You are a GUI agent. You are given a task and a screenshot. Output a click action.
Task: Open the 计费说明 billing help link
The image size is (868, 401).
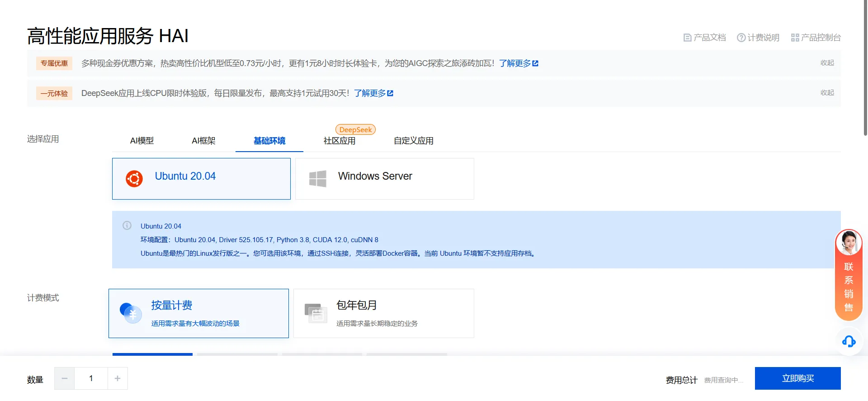pyautogui.click(x=758, y=38)
